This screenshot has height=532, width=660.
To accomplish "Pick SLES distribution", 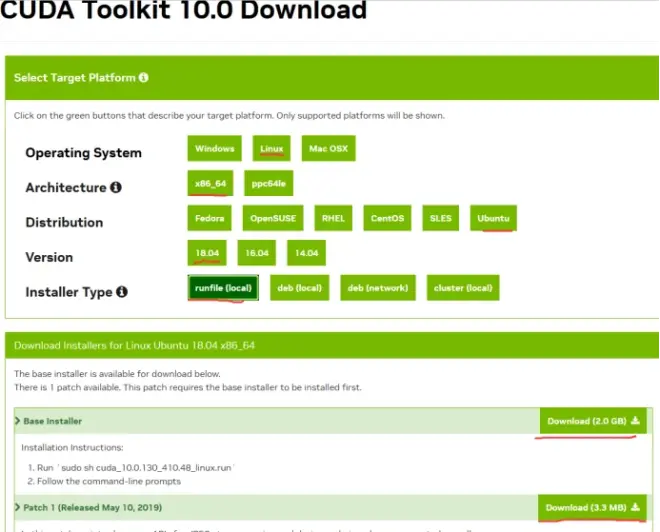I will click(441, 218).
